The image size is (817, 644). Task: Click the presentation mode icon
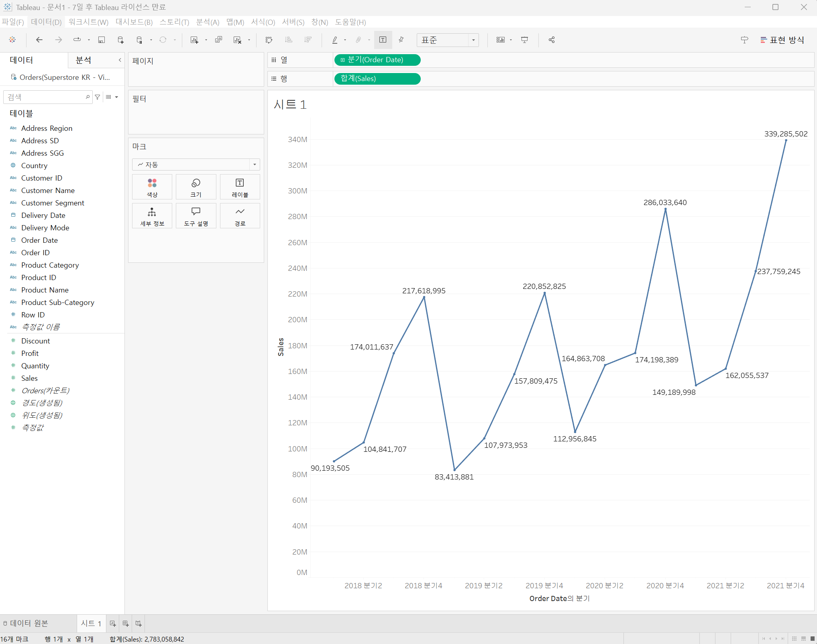[x=524, y=40]
